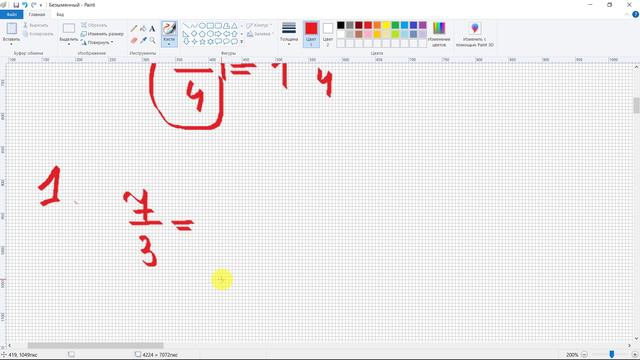Click the Resize button

click(102, 34)
